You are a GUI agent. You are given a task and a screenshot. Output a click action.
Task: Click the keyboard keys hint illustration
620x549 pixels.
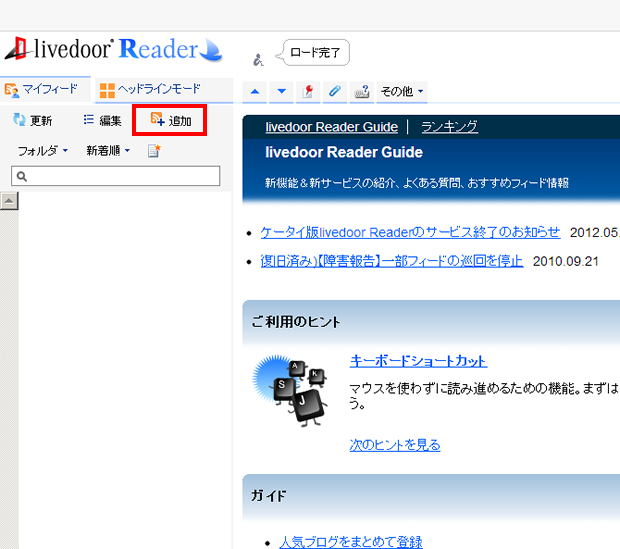tap(291, 390)
